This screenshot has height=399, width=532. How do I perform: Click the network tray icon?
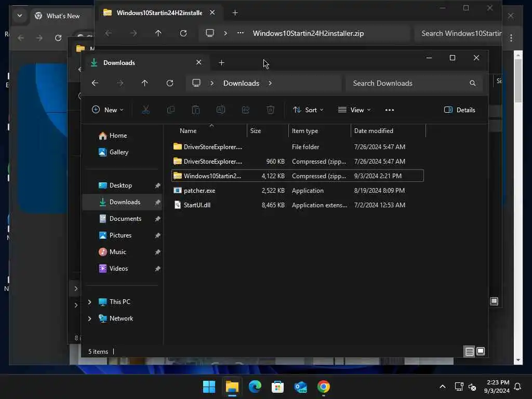click(x=459, y=387)
